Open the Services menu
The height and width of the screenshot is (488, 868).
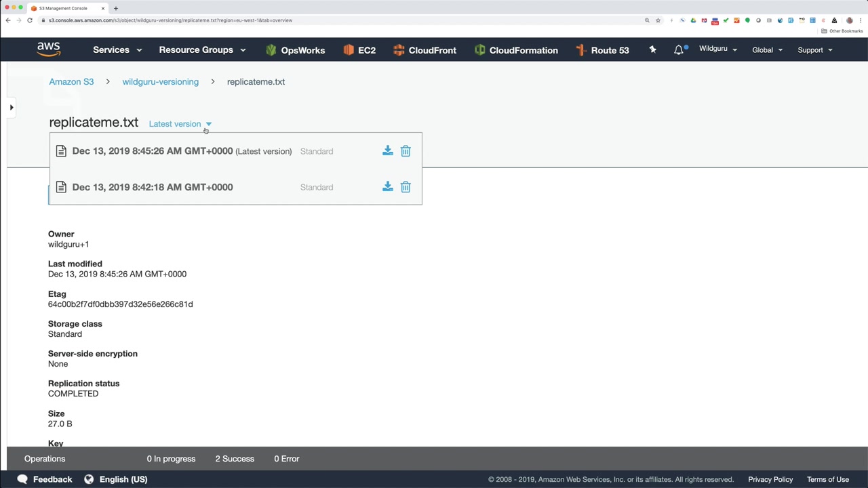[117, 49]
